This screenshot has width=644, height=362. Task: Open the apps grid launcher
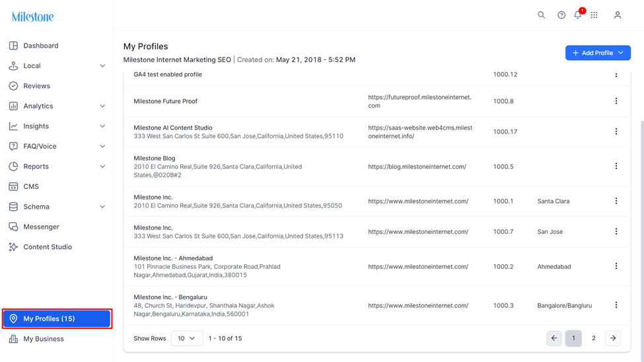coord(594,15)
